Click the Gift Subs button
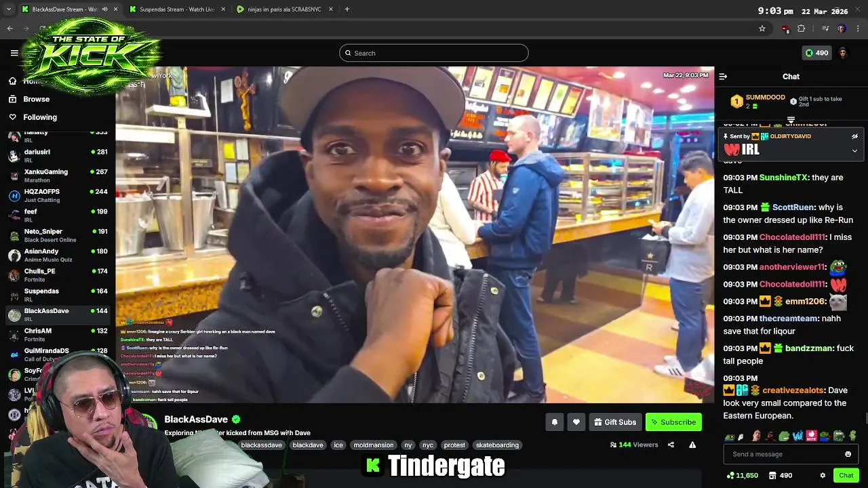The height and width of the screenshot is (488, 868). 615,422
